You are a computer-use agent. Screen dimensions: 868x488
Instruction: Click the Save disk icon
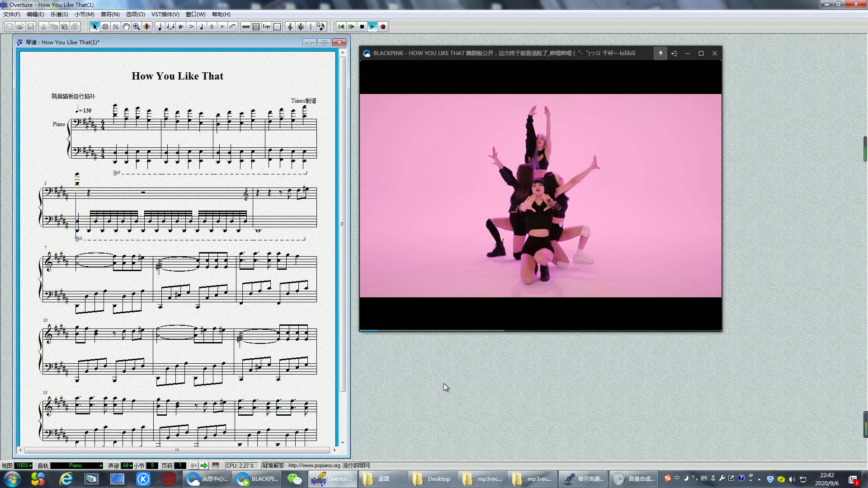pos(31,27)
